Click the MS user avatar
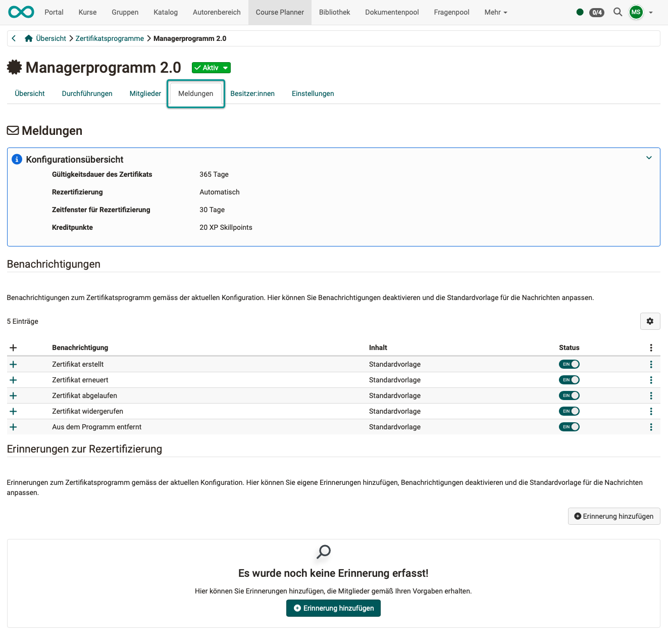 click(x=636, y=12)
